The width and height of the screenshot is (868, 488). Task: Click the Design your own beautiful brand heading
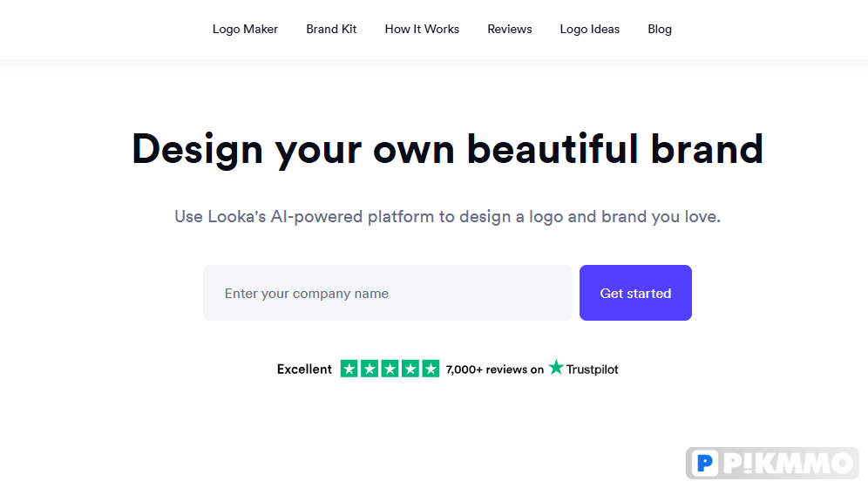click(x=447, y=149)
